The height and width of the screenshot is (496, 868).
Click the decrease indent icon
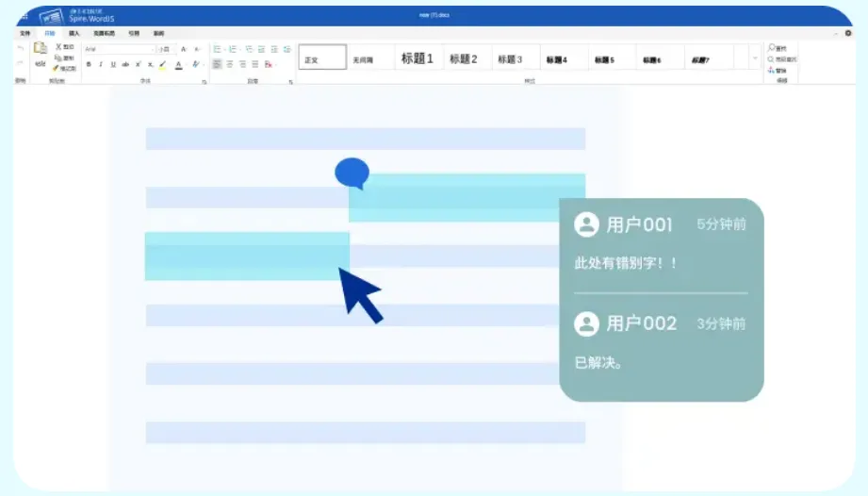click(261, 49)
